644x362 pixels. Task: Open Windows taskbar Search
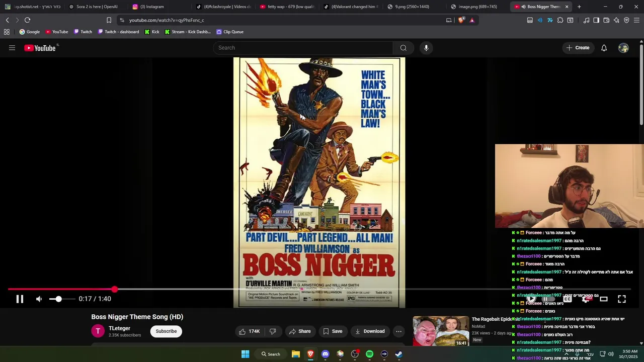(x=270, y=354)
